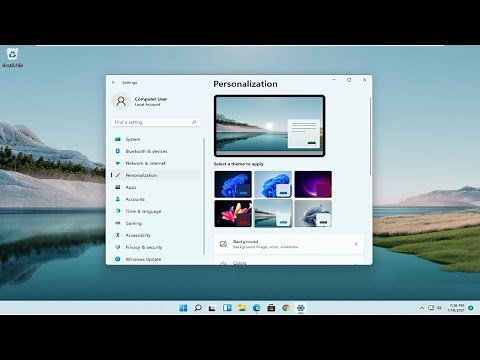Open the volume control in system tray

coord(439,308)
